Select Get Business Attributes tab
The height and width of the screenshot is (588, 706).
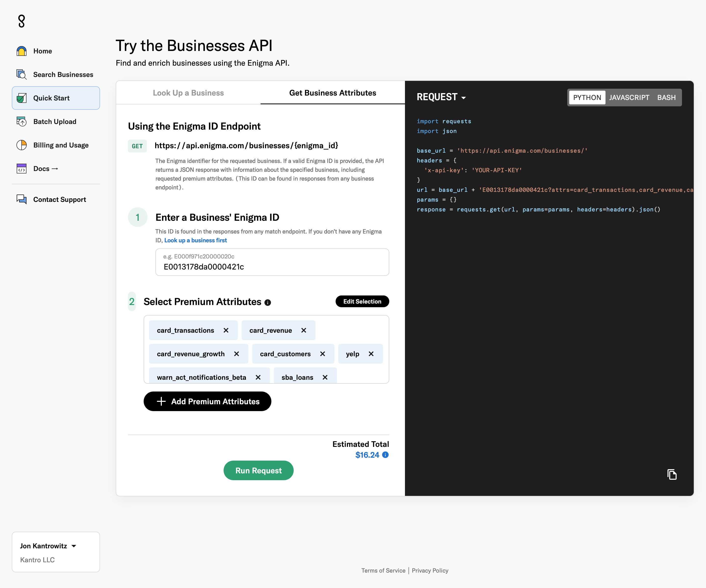[x=332, y=93]
